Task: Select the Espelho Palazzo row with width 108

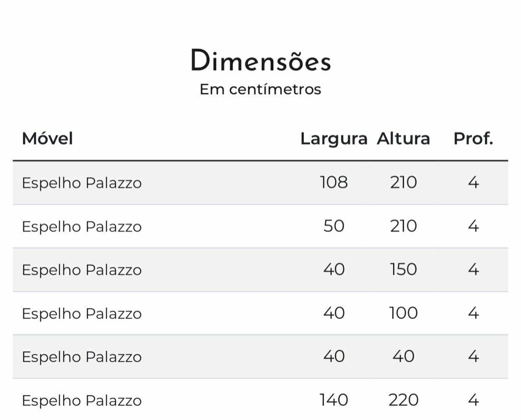Action: coord(260,183)
